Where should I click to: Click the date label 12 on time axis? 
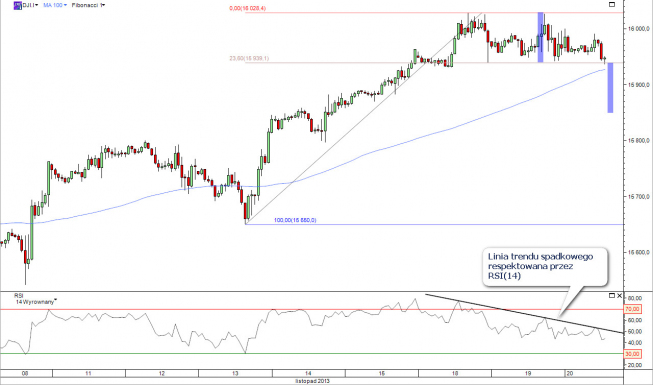click(x=162, y=373)
